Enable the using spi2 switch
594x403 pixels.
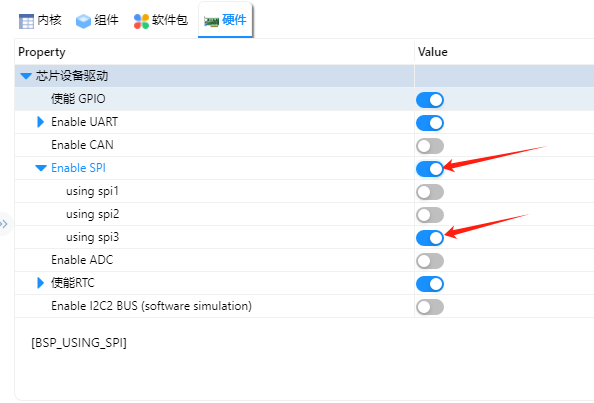pos(430,215)
